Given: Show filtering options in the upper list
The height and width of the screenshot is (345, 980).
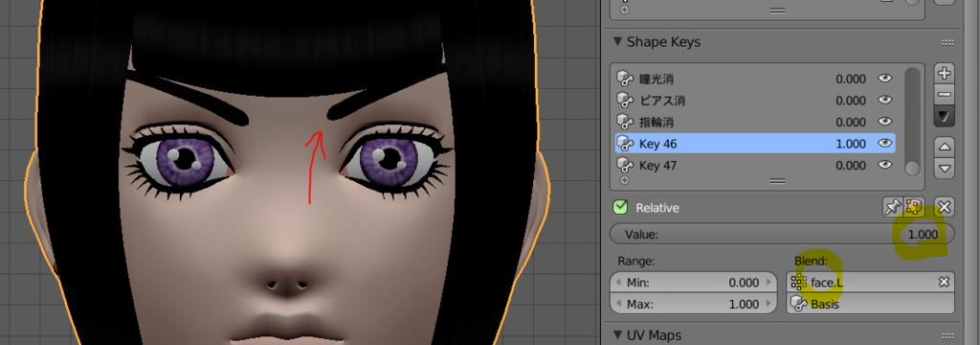Looking at the screenshot, I should (624, 10).
